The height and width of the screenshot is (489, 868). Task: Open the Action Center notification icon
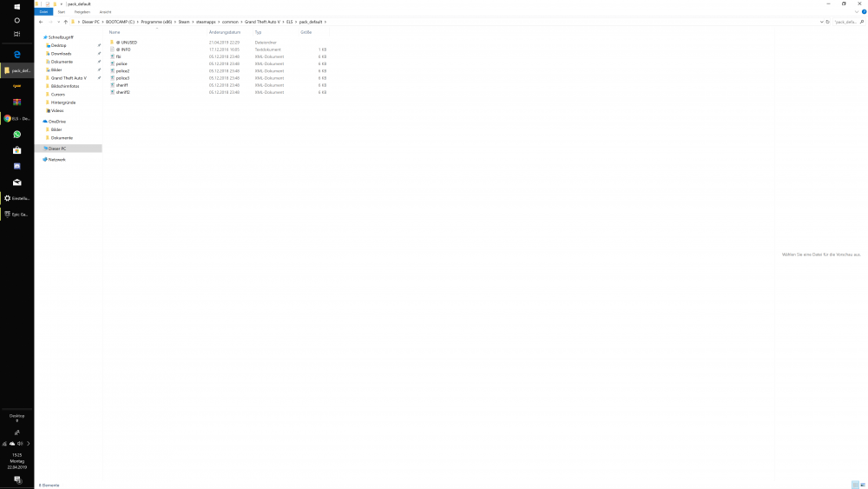pos(17,479)
